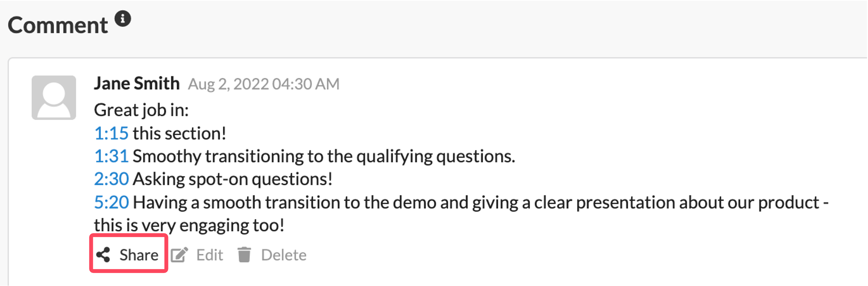
Task: Click the trash can delete icon
Action: coord(244,255)
